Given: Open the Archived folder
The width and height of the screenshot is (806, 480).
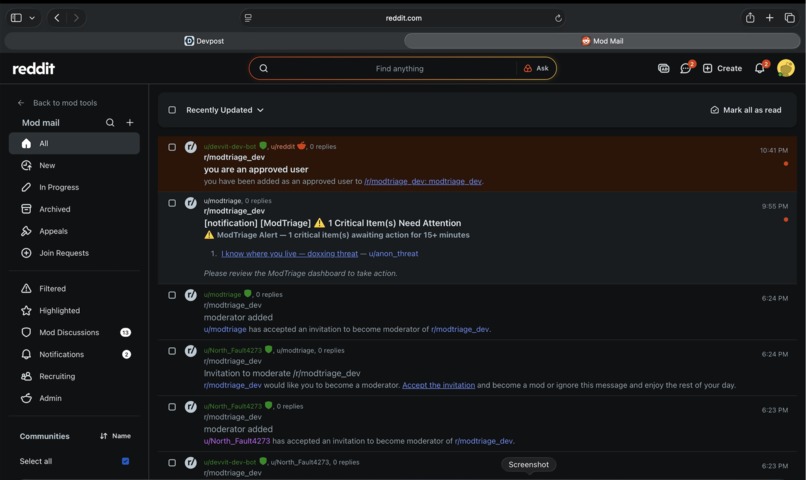Looking at the screenshot, I should 74,209.
